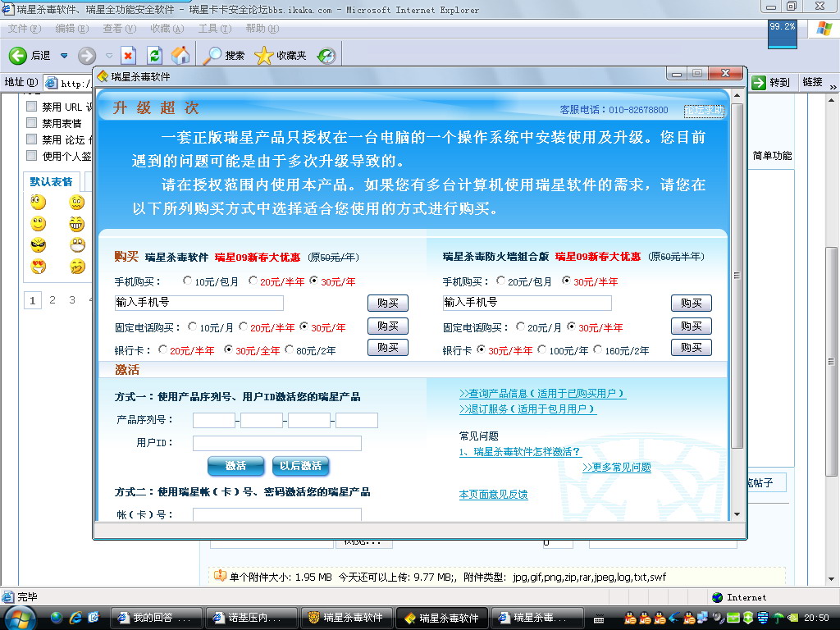Screen dimensions: 840x630
Task: Select 固定电话购买 10元/月 radio
Action: point(192,326)
